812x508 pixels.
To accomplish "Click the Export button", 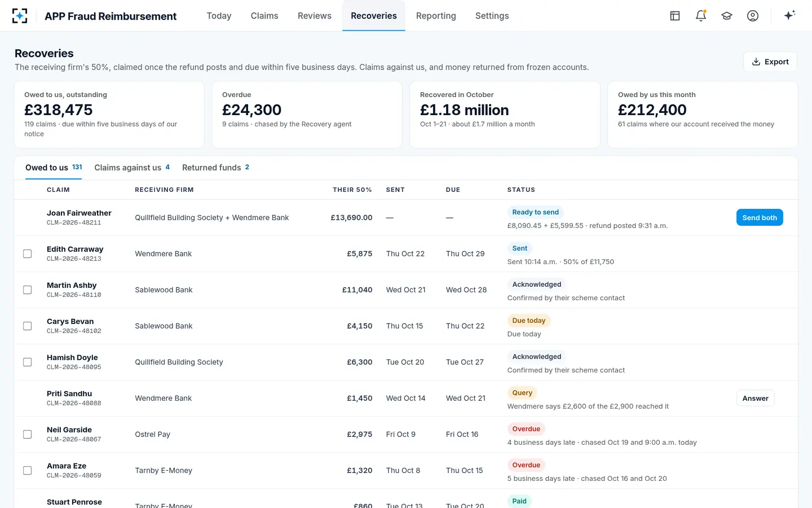I will tap(770, 62).
